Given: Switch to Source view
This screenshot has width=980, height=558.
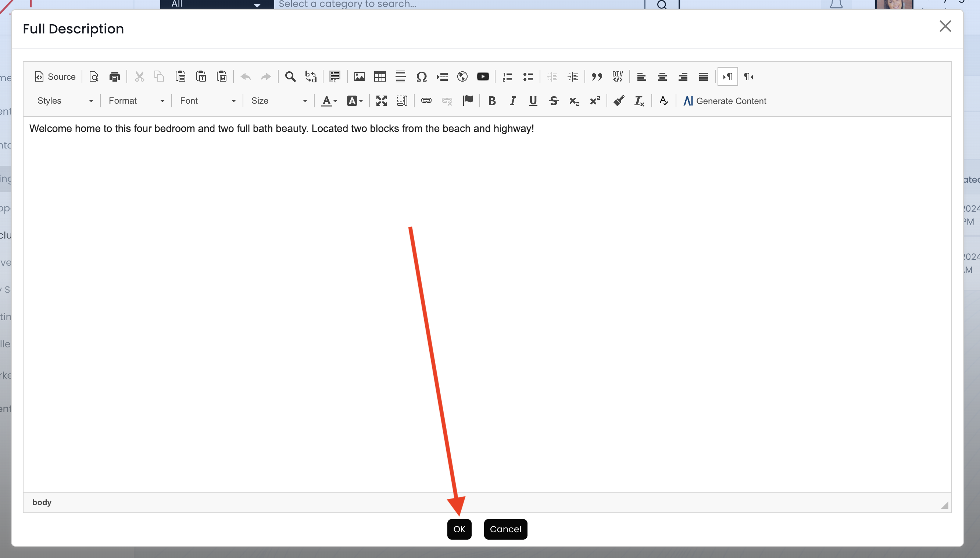Looking at the screenshot, I should (55, 77).
